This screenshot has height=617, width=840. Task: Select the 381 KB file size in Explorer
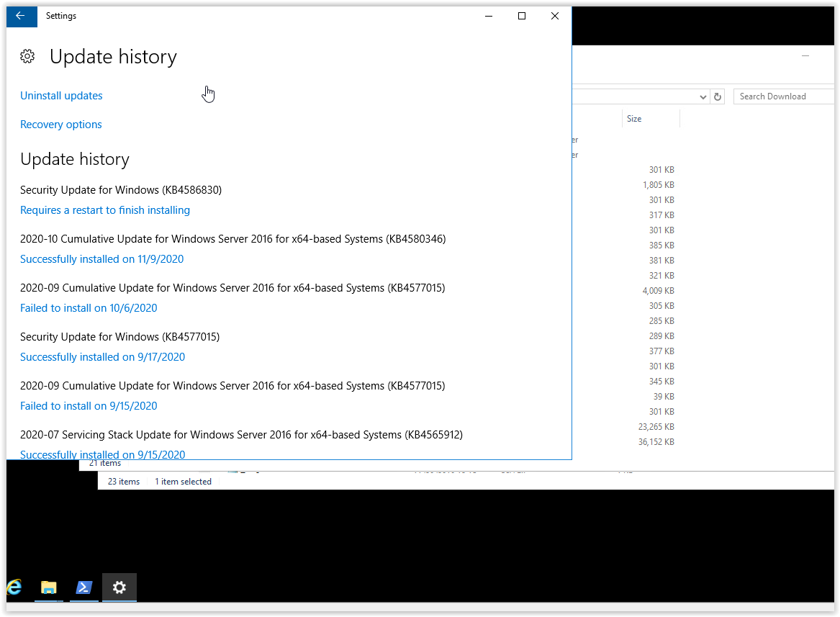click(x=661, y=261)
